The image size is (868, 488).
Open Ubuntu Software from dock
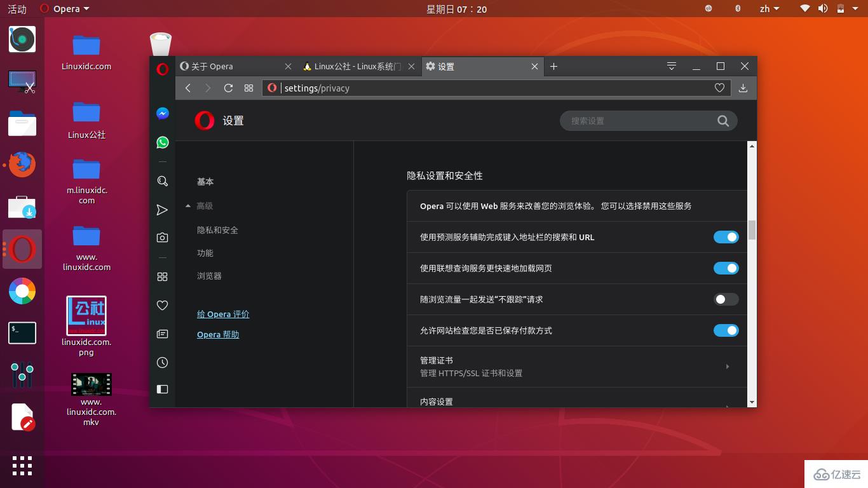click(x=22, y=207)
